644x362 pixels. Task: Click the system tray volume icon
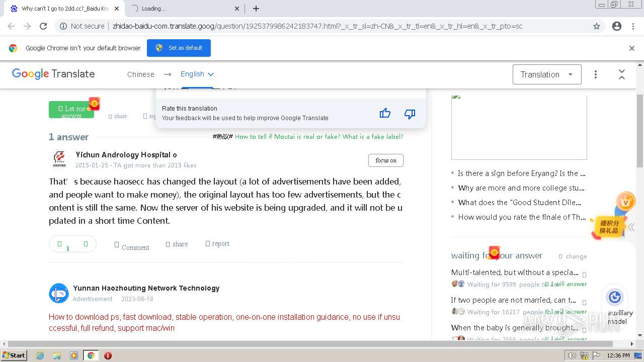(573, 355)
